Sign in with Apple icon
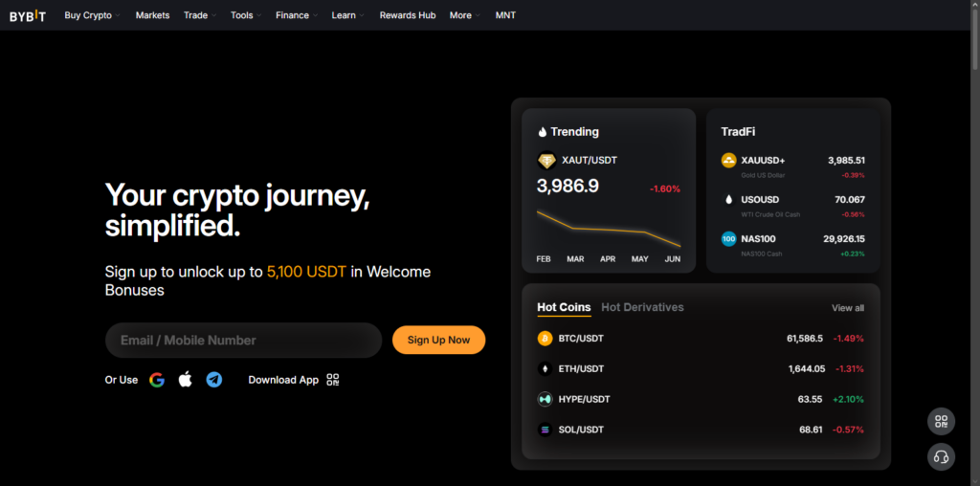Screen dimensions: 980x486 [x=186, y=379]
